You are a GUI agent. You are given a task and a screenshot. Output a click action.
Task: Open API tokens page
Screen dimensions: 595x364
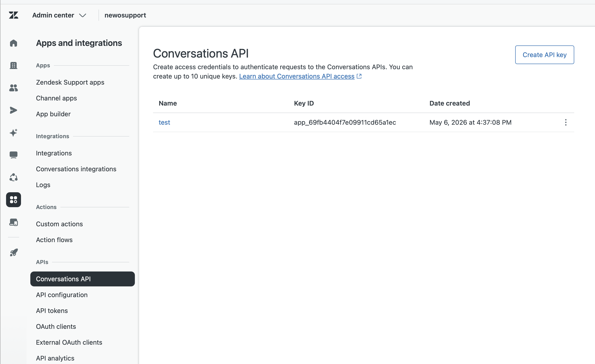pos(52,311)
